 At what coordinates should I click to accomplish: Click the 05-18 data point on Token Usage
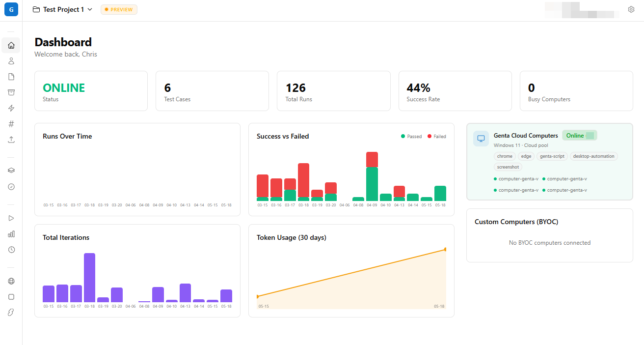tap(445, 250)
